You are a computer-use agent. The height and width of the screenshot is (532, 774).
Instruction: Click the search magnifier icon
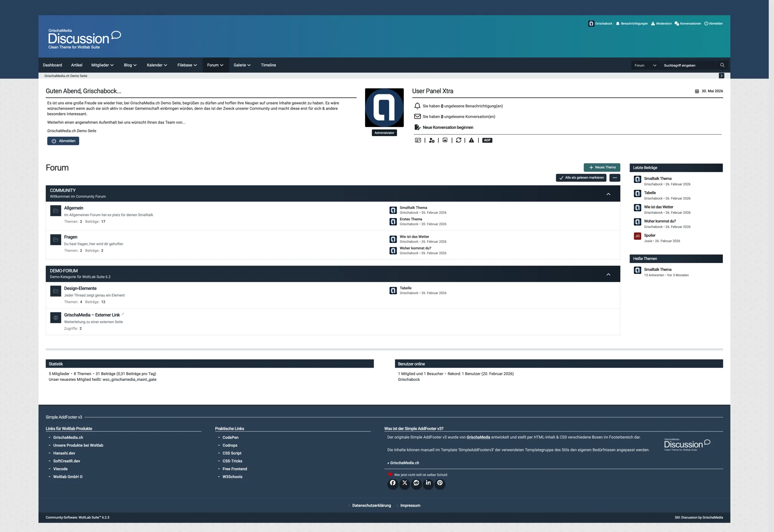tap(722, 65)
